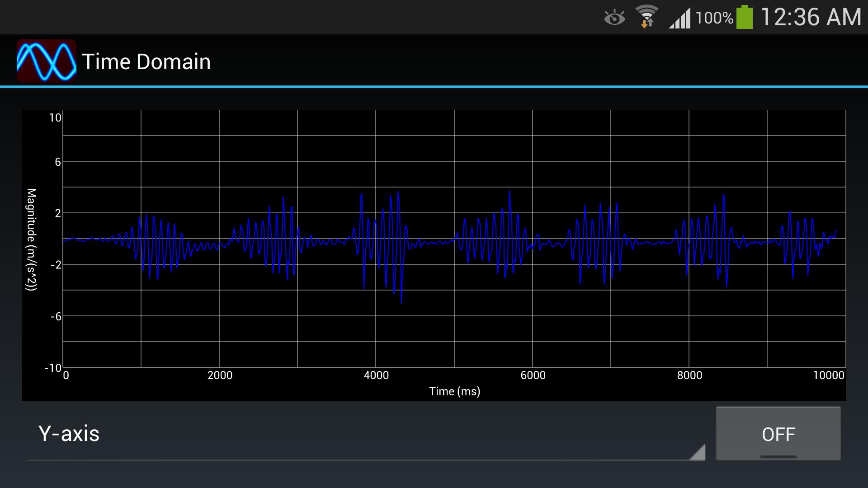Tap the sine wave app icon on action bar
The width and height of the screenshot is (868, 488).
pyautogui.click(x=47, y=61)
